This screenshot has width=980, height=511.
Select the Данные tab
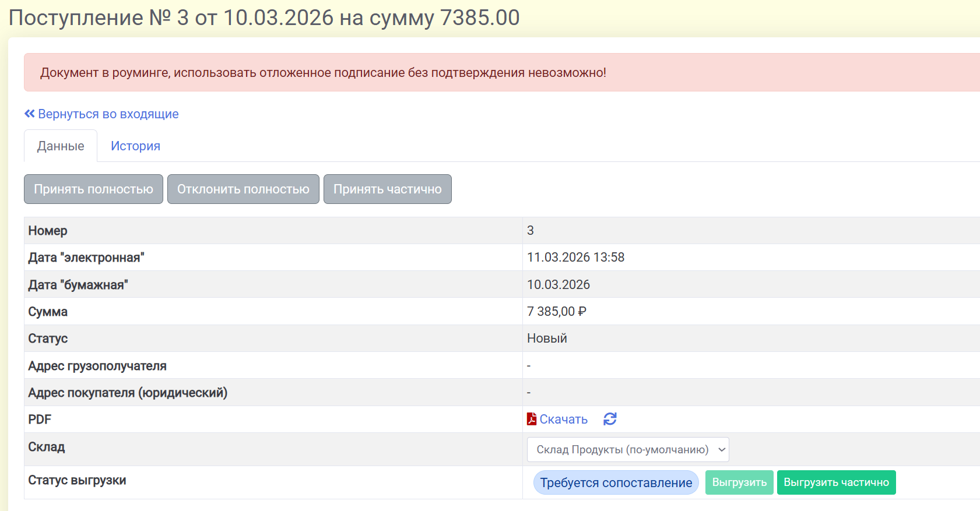click(61, 146)
